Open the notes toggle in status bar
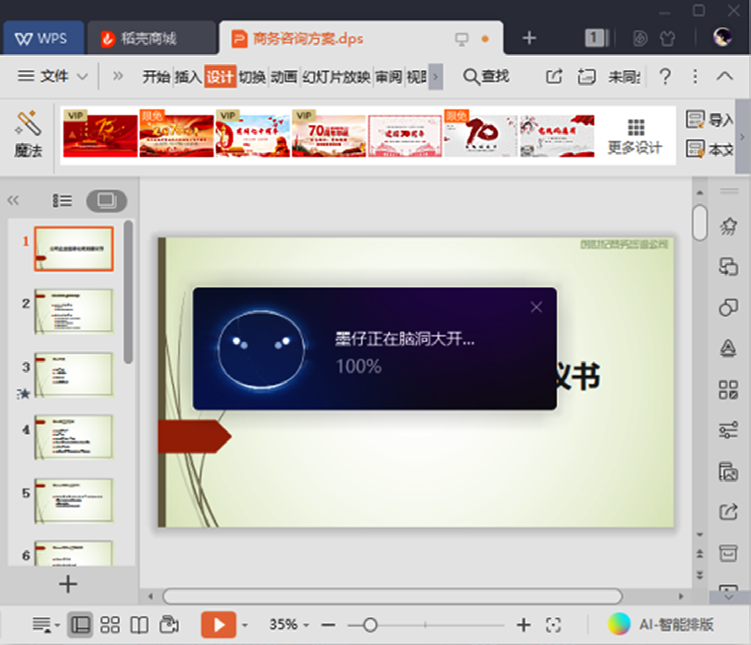 45,624
